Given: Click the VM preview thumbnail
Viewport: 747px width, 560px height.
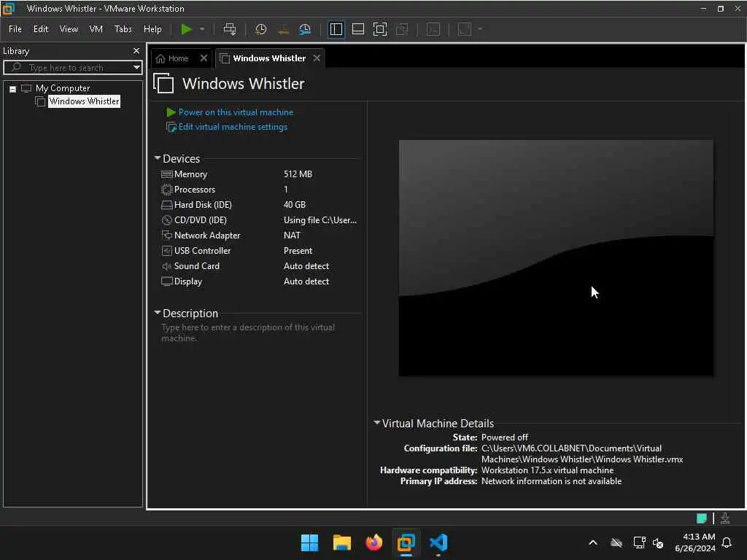Looking at the screenshot, I should (x=555, y=258).
